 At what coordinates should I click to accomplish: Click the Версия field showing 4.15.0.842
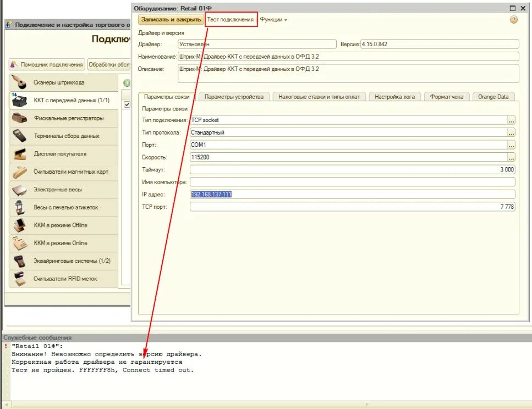pos(440,44)
